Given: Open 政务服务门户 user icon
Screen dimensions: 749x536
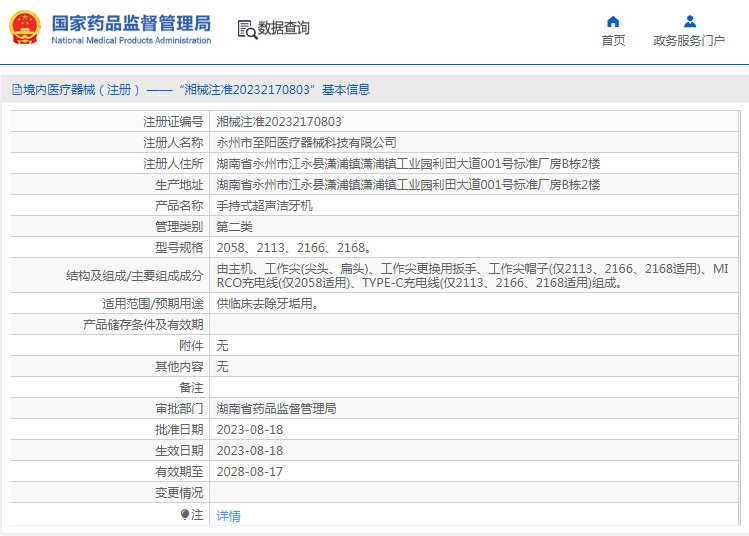Looking at the screenshot, I should click(x=689, y=21).
